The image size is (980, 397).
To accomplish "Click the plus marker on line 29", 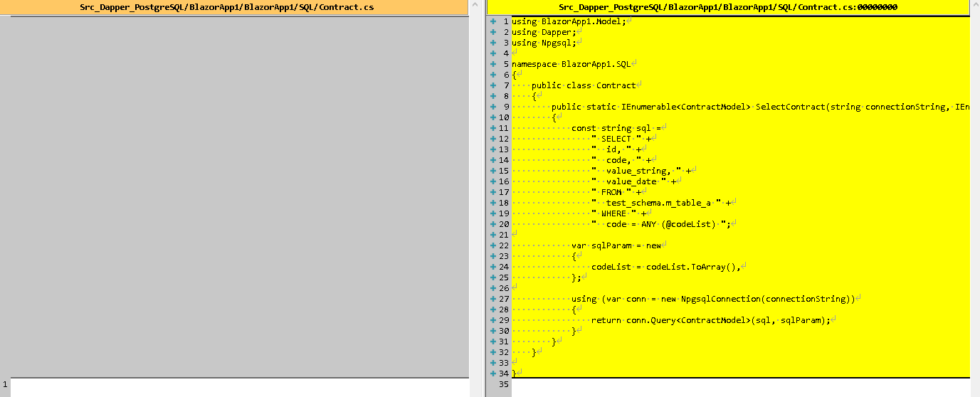I will point(492,320).
